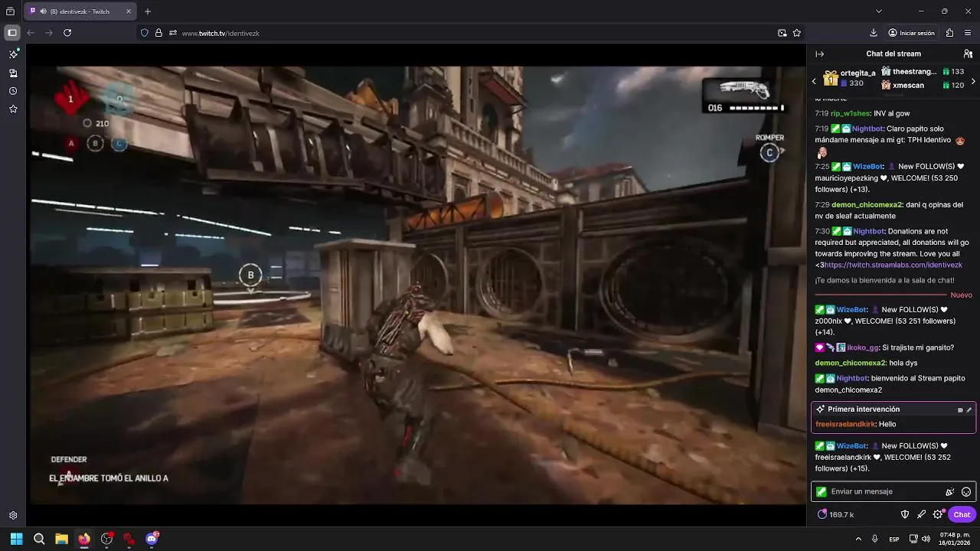Mute the Twitch tab via speaker icon
980x551 pixels.
pos(42,11)
